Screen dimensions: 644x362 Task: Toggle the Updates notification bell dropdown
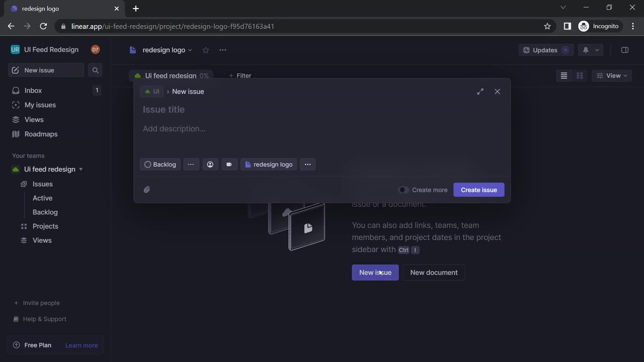coord(597,50)
